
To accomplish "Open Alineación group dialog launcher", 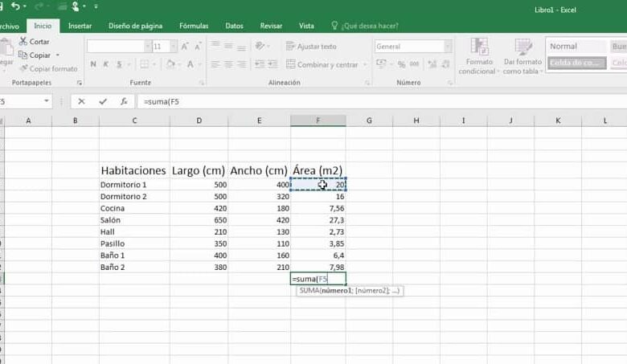I will 367,83.
